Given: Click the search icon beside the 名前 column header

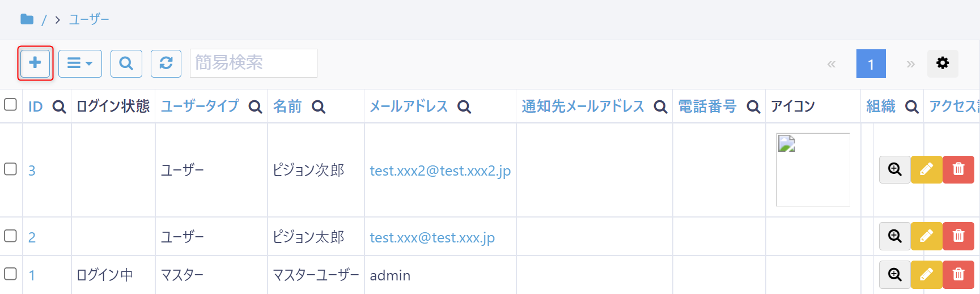Looking at the screenshot, I should (x=319, y=106).
